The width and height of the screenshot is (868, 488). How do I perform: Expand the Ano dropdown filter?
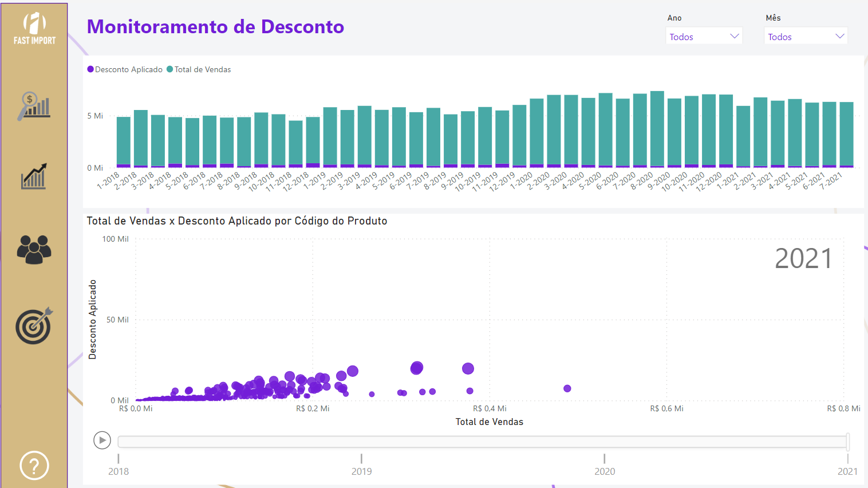[x=704, y=37]
